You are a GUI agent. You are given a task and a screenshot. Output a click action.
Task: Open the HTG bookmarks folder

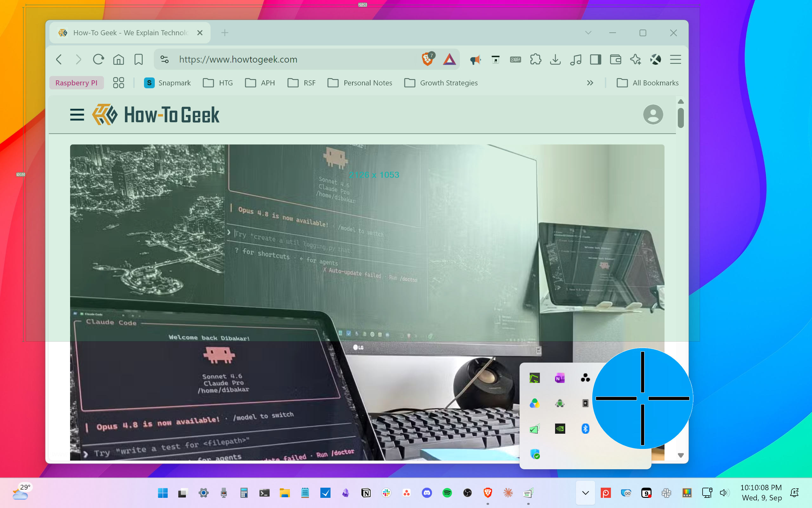point(218,83)
